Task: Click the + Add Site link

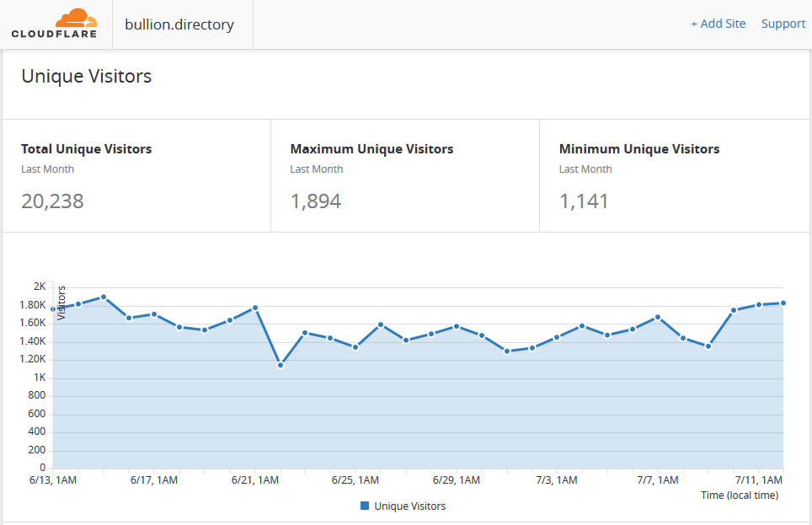Action: 718,24
